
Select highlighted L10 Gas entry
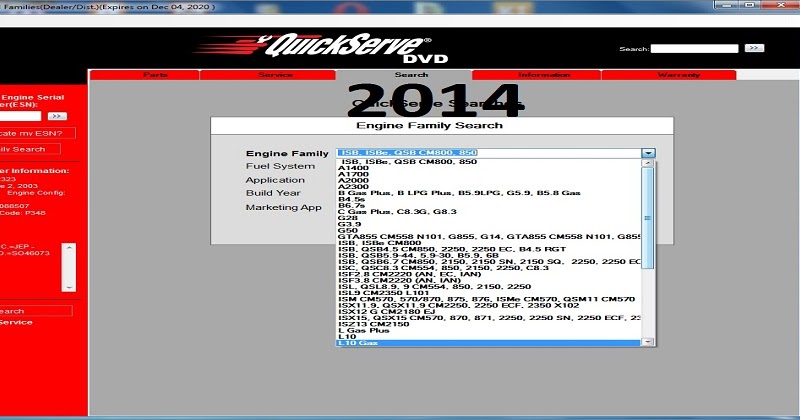pyautogui.click(x=489, y=343)
